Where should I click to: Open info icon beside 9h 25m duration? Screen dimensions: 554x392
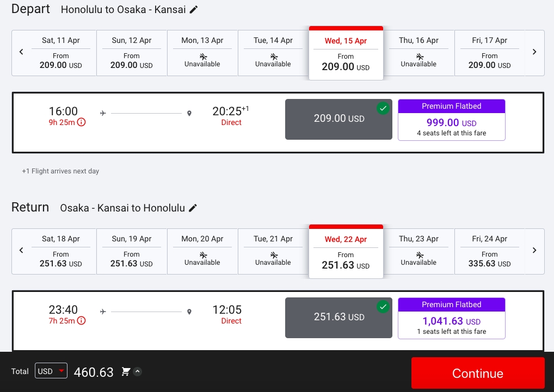pyautogui.click(x=81, y=122)
